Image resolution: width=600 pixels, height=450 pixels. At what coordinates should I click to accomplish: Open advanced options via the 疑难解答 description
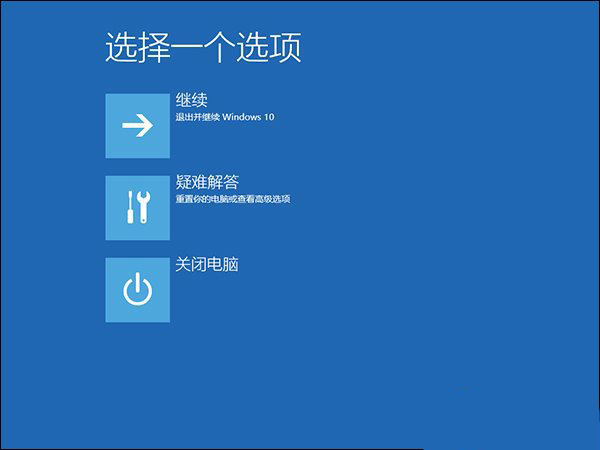coord(232,200)
